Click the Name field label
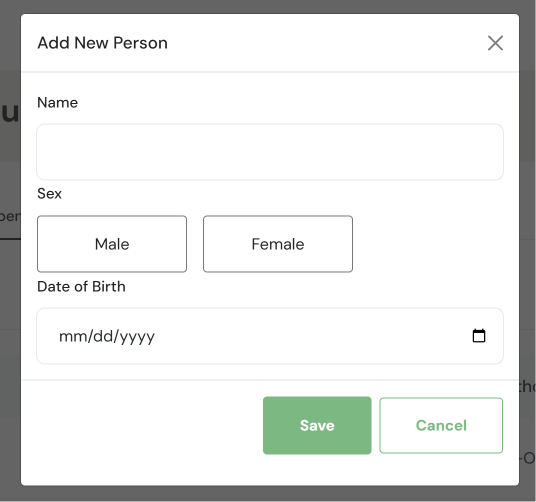 [57, 103]
